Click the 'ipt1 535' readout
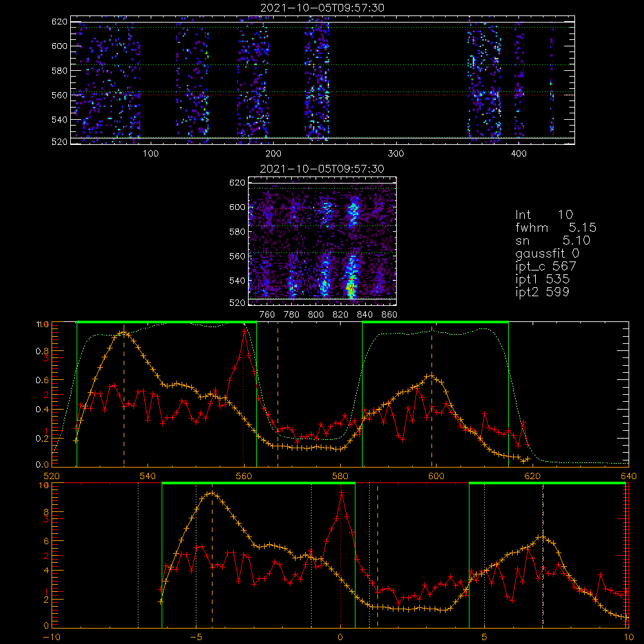 [x=542, y=279]
